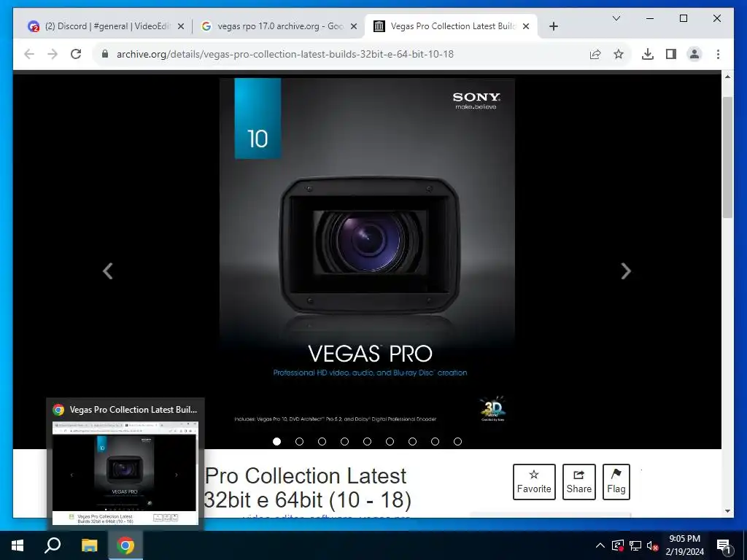Switch to the Google vegas rpo search tab
This screenshot has height=560, width=747.
pos(279,26)
